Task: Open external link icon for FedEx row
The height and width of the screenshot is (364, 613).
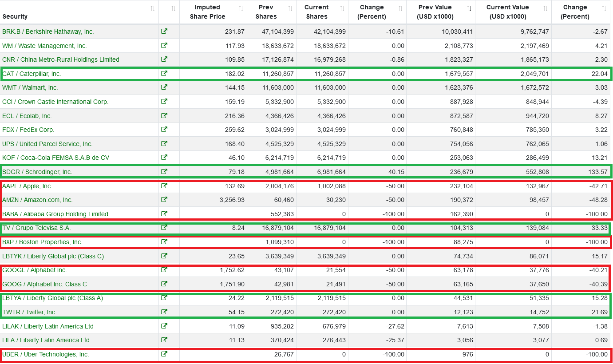Action: click(164, 129)
